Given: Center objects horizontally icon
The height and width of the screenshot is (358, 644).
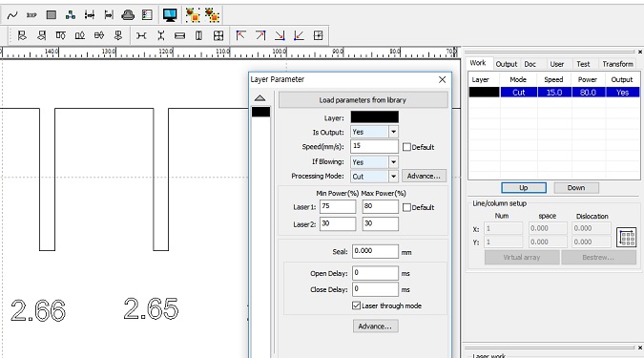Looking at the screenshot, I should pyautogui.click(x=99, y=35).
